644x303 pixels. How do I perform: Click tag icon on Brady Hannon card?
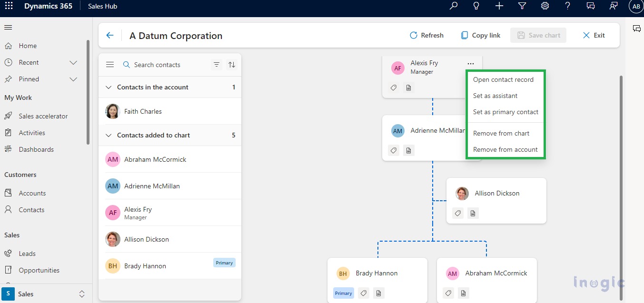point(364,293)
